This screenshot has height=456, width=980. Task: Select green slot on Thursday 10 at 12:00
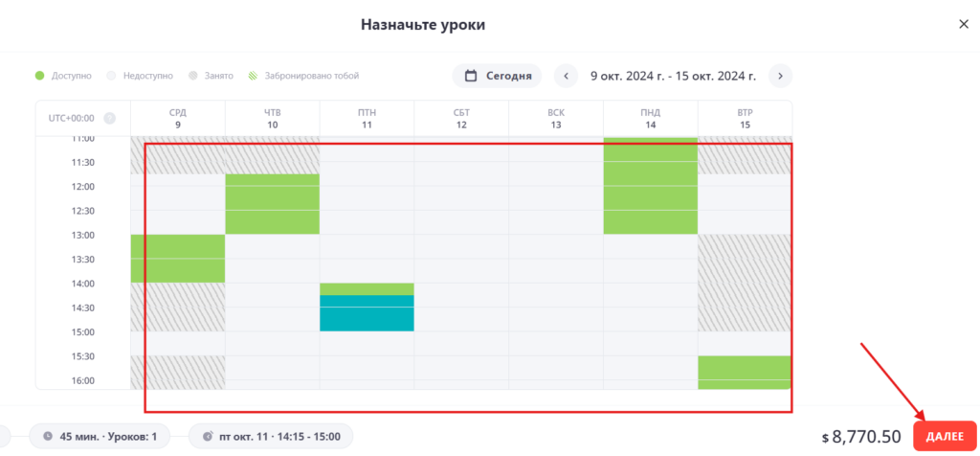tap(272, 187)
